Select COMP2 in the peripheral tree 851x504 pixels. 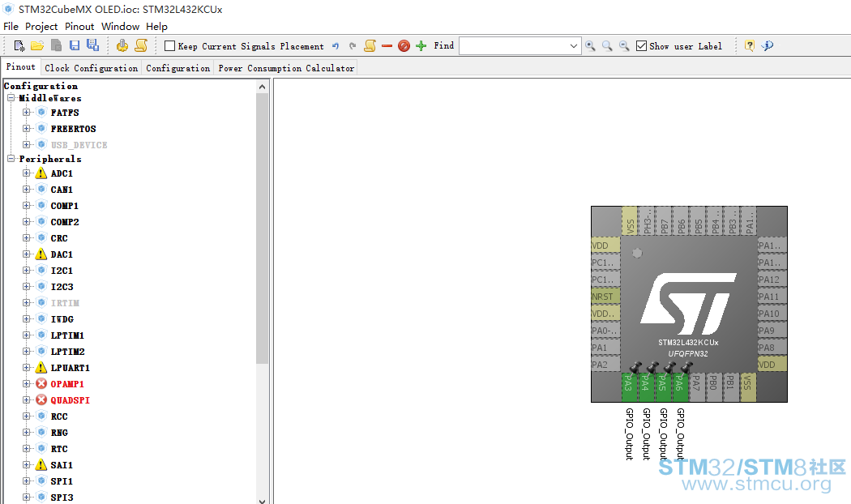(65, 222)
